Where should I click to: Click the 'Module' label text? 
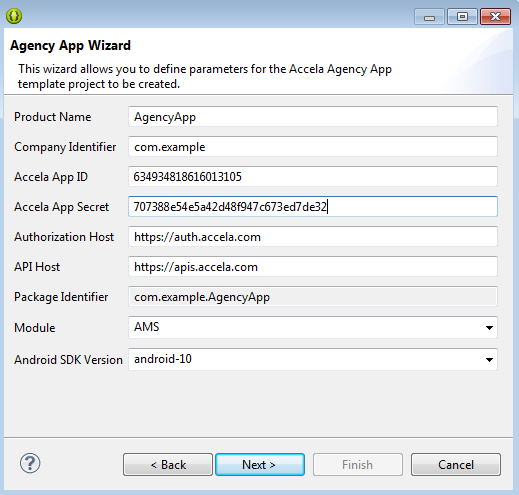[35, 328]
